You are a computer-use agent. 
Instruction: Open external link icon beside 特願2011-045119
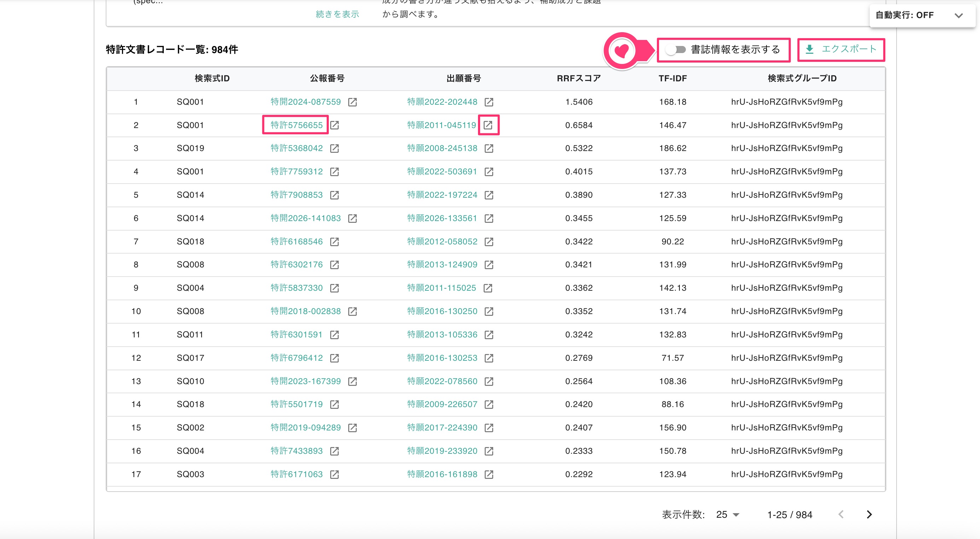tap(488, 125)
